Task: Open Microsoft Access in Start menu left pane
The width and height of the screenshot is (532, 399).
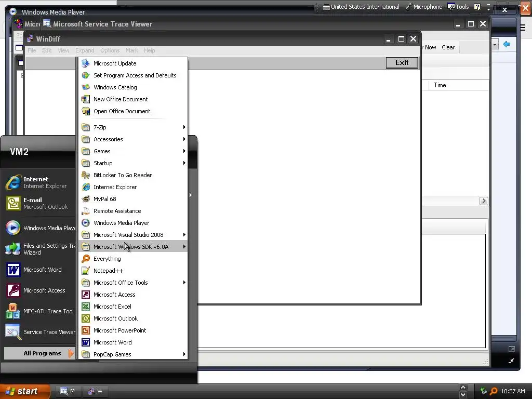Action: (x=39, y=290)
